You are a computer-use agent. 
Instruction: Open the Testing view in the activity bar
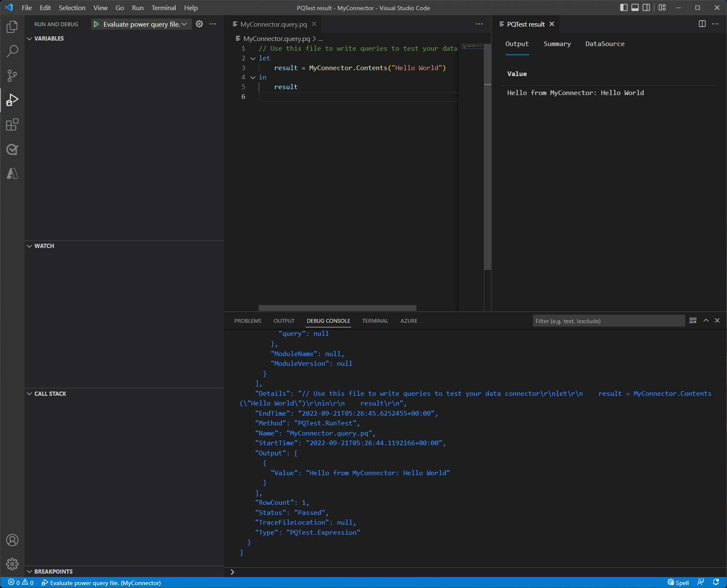12,149
